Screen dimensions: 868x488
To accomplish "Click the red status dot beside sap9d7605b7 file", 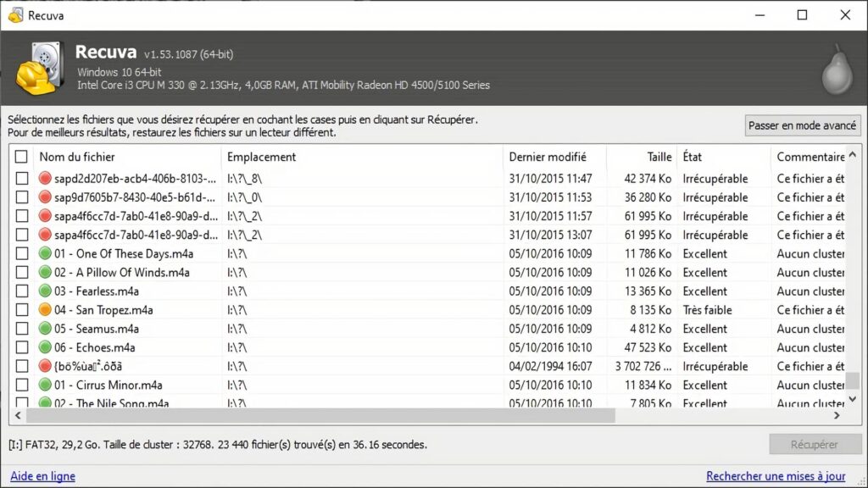I will (x=46, y=197).
